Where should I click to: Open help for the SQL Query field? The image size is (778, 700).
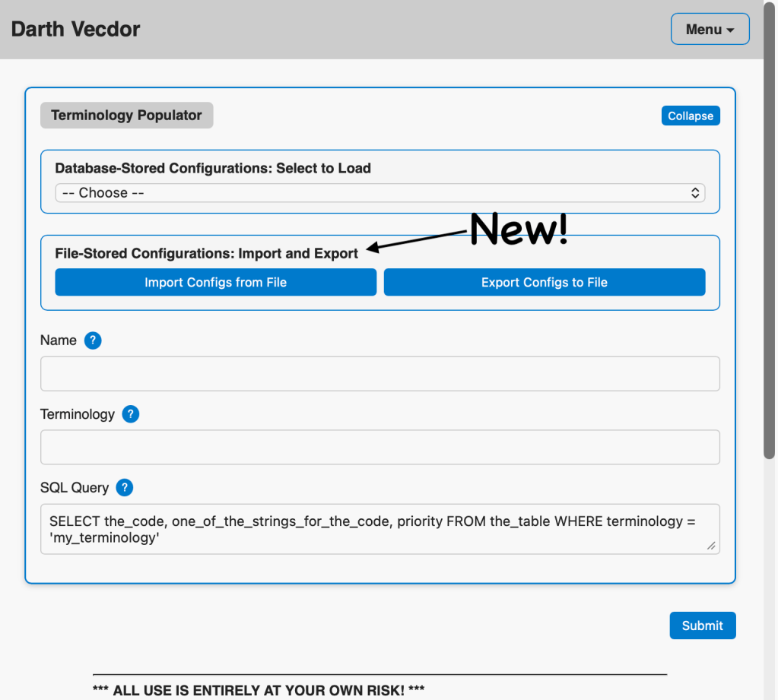click(125, 488)
